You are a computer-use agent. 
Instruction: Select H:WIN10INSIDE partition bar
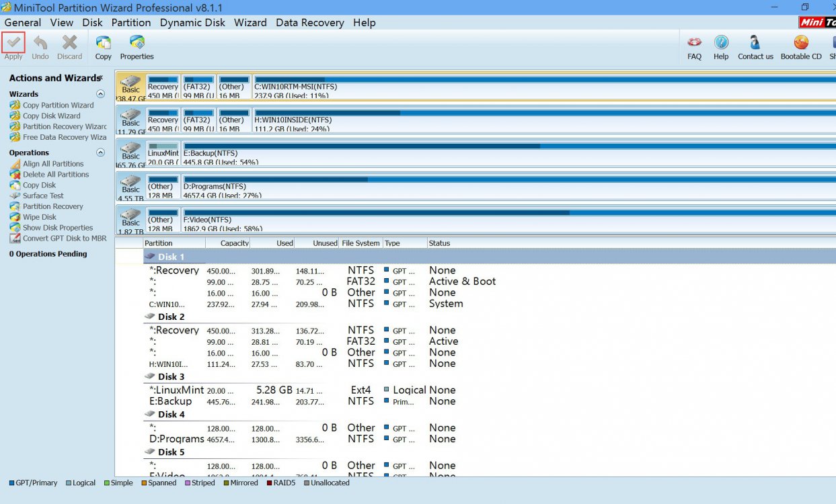544,120
